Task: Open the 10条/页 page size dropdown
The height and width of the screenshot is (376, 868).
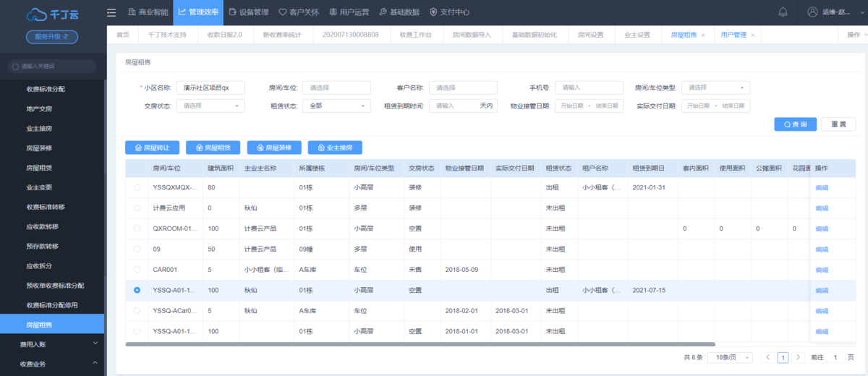Action: point(730,357)
